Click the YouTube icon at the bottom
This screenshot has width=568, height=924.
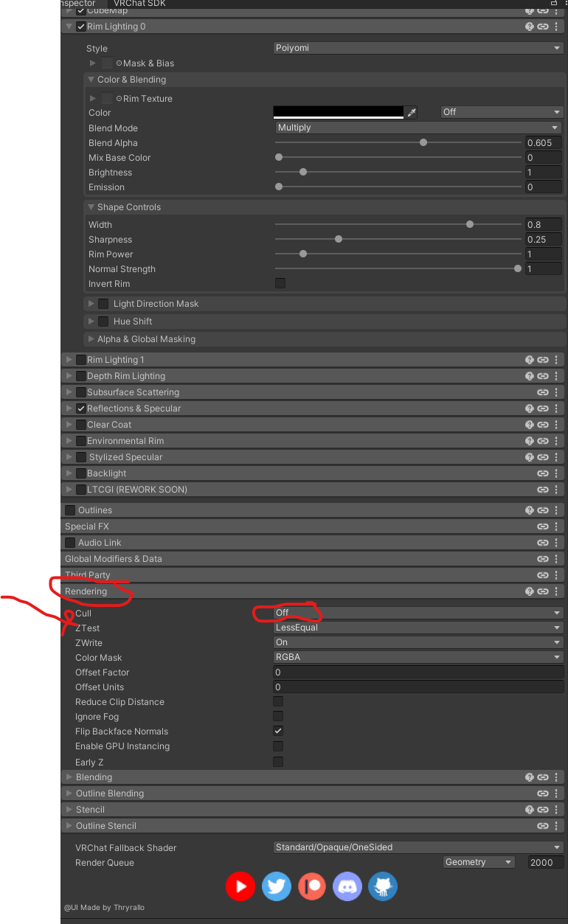click(x=240, y=886)
